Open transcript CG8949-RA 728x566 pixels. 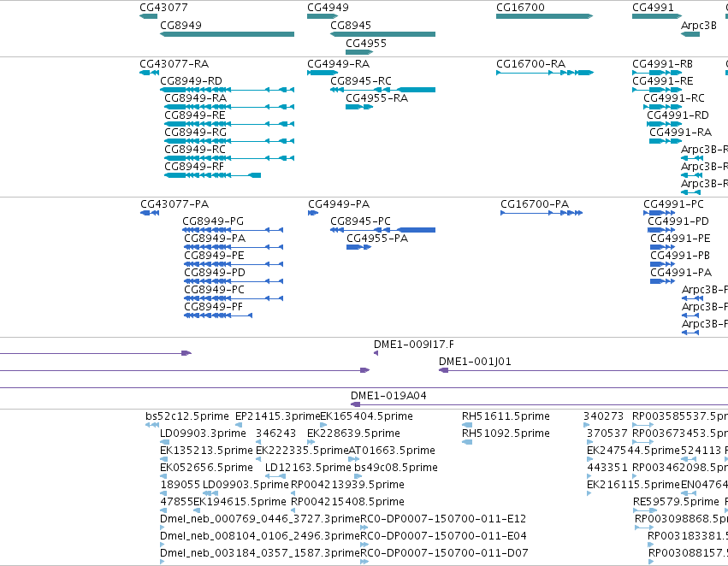pos(195,97)
